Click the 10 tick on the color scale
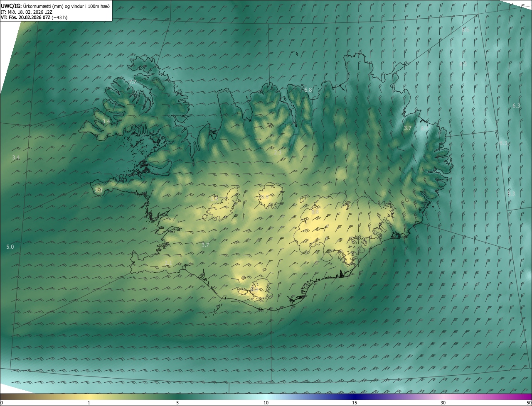This screenshot has height=406, width=532. click(x=266, y=403)
